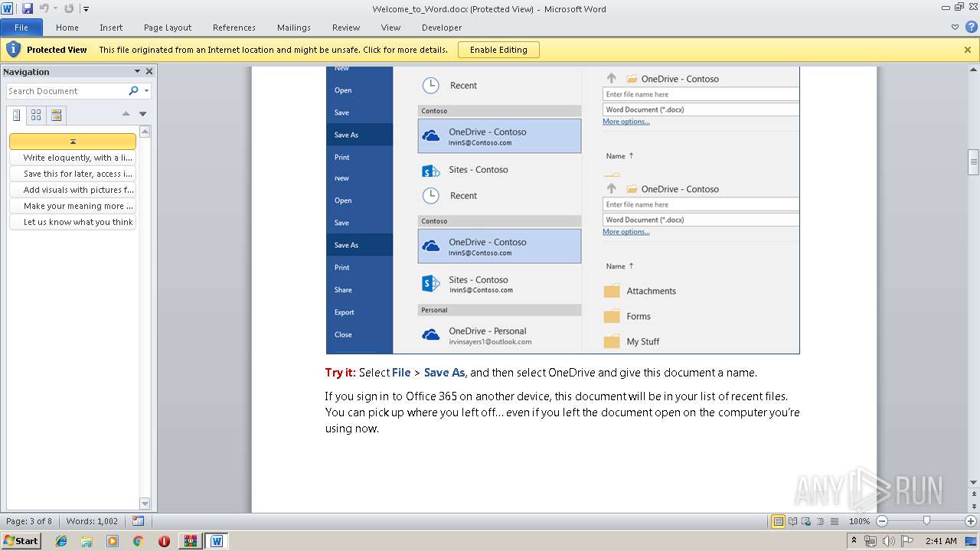Switch to Web Layout view
The image size is (980, 551).
[x=805, y=521]
